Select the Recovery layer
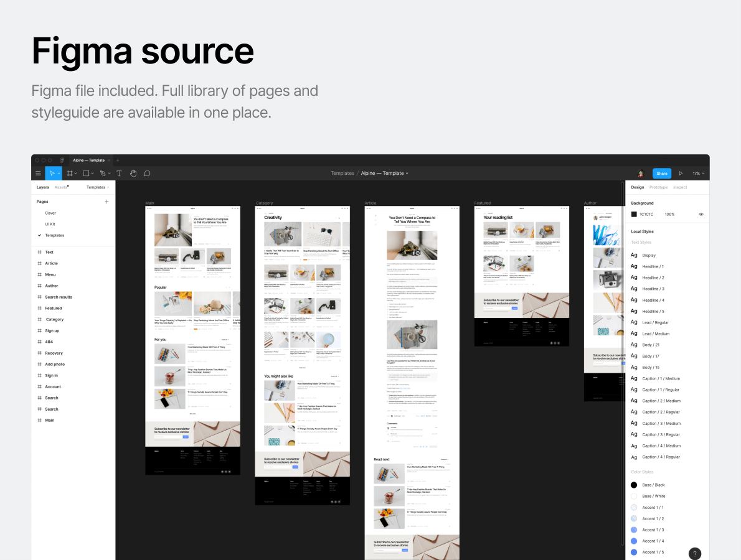 [54, 353]
